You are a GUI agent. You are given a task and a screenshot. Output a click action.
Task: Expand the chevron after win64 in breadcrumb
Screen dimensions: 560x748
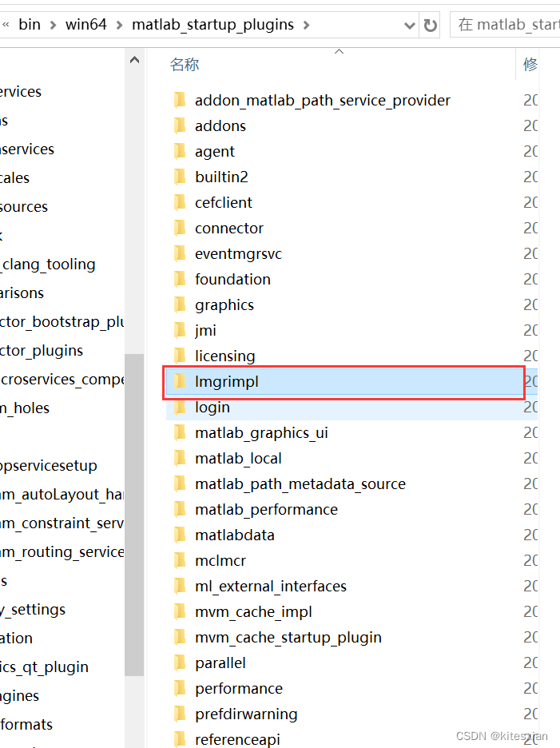(119, 26)
